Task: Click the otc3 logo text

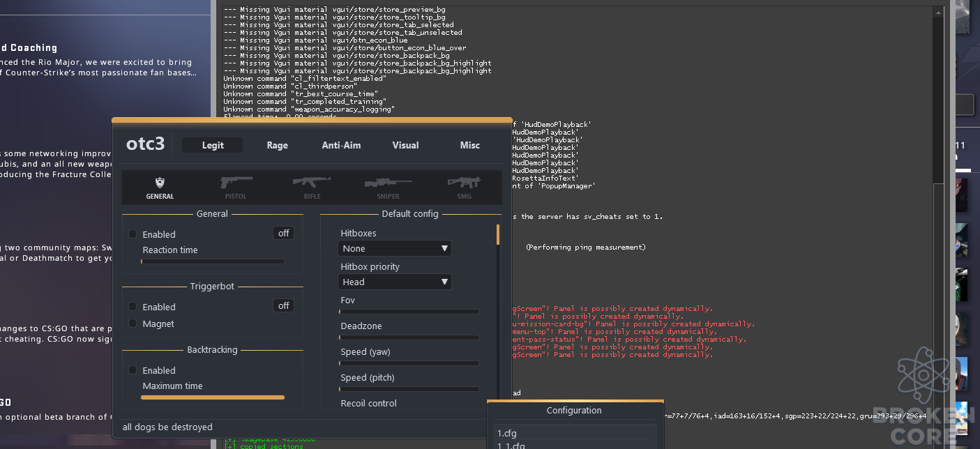Action: [x=145, y=144]
